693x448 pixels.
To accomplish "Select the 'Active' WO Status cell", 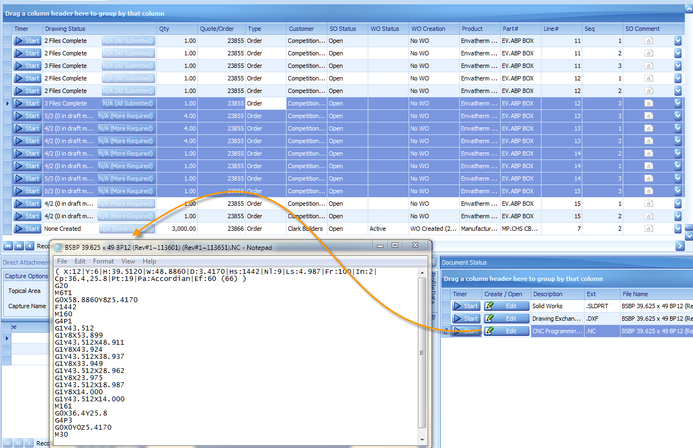I will pos(388,228).
